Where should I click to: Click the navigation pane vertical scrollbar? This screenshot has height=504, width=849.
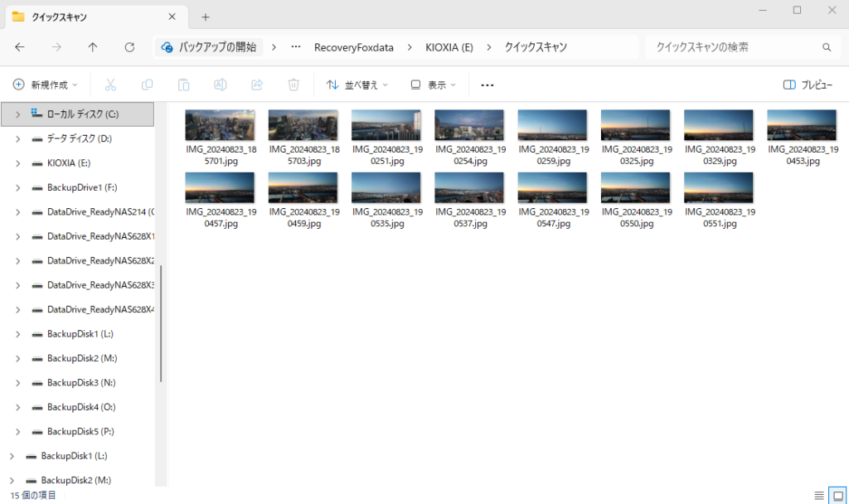coord(161,323)
